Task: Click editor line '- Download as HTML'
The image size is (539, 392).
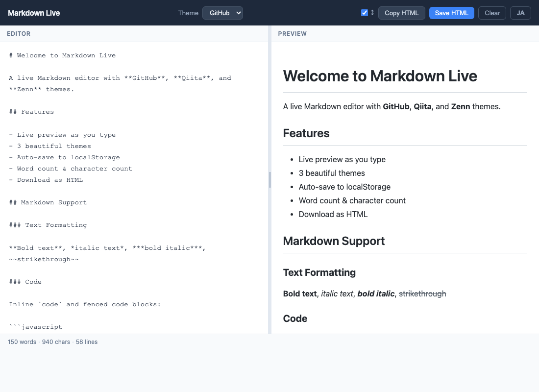Action: [x=46, y=180]
